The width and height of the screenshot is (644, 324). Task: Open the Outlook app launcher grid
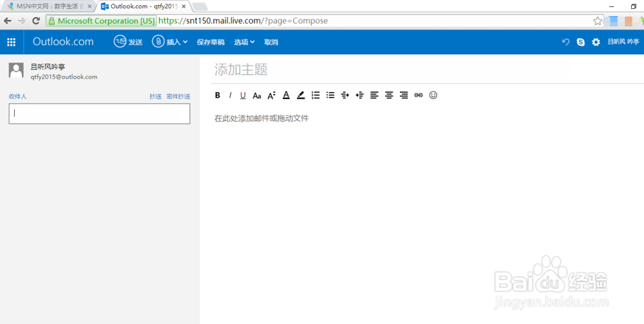tap(12, 42)
